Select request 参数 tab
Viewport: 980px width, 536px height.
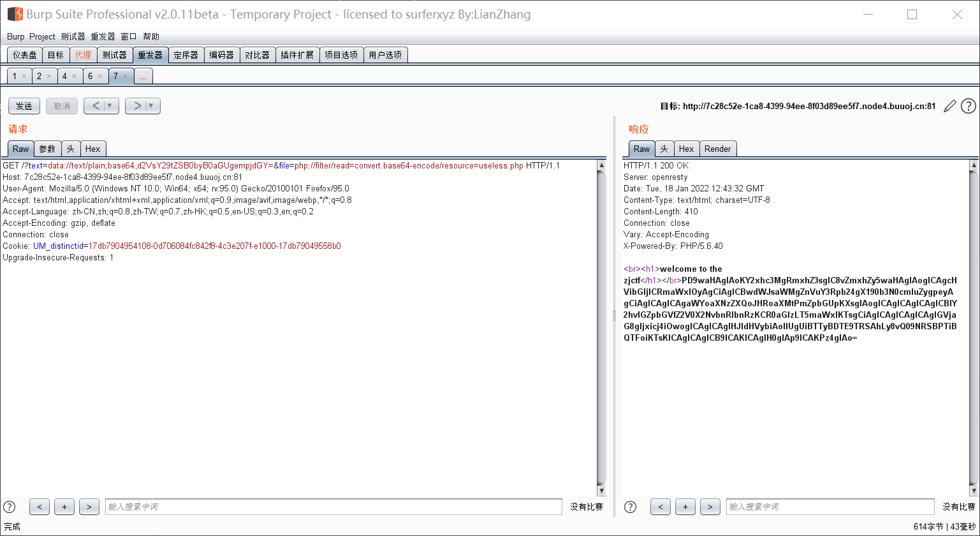(x=47, y=149)
